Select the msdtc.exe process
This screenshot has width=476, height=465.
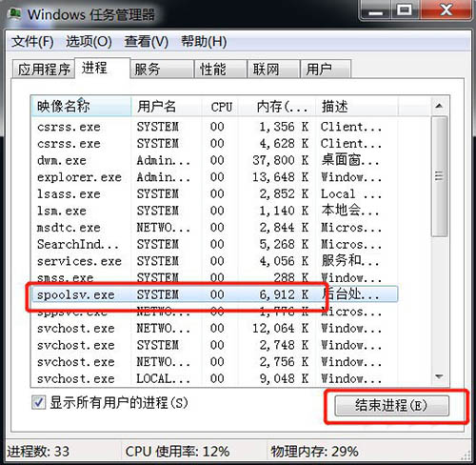[x=214, y=228]
